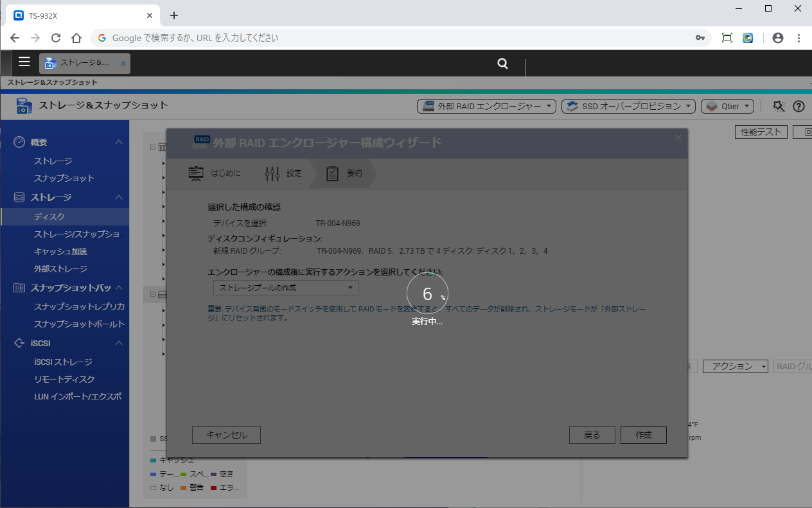This screenshot has width=812, height=508.
Task: Click the search magnifier icon in QTS bar
Action: point(502,63)
